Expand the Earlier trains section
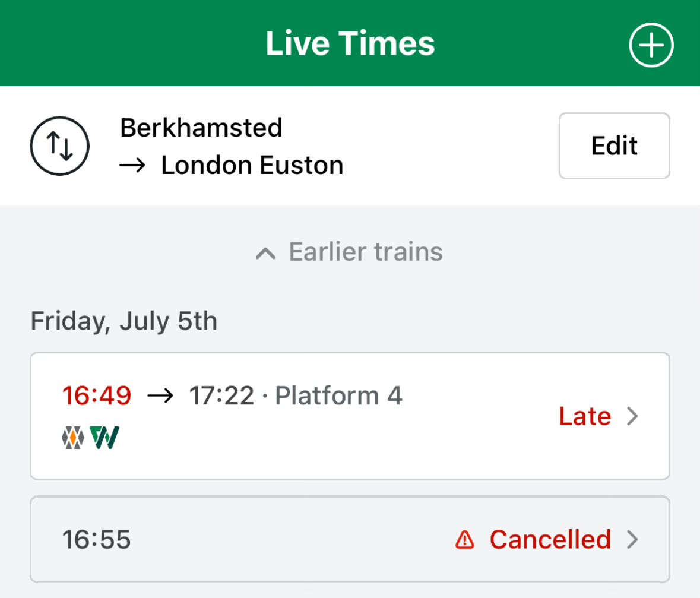Image resolution: width=700 pixels, height=598 pixels. pyautogui.click(x=350, y=251)
